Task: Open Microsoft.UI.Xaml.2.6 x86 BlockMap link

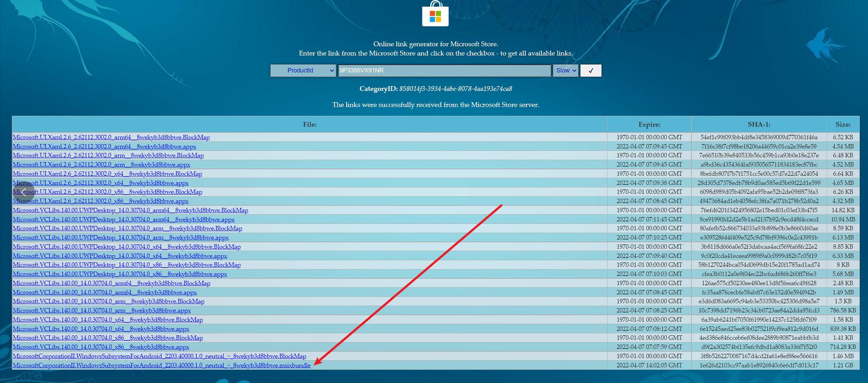Action: pos(108,192)
